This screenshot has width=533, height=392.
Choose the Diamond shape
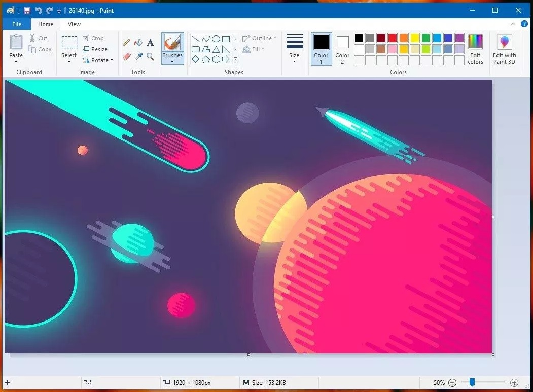coord(195,59)
